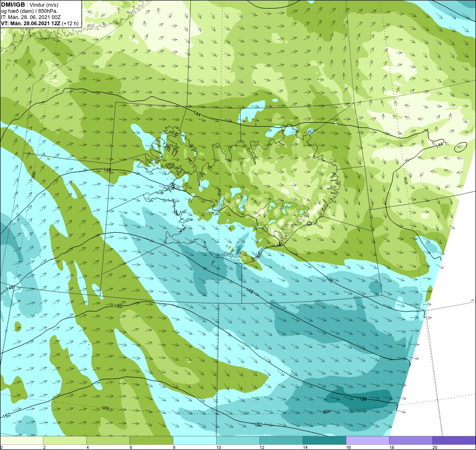The width and height of the screenshot is (476, 450).
Task: Click the 8–10 m/s light cyan legend swatch
Action: coord(195,440)
